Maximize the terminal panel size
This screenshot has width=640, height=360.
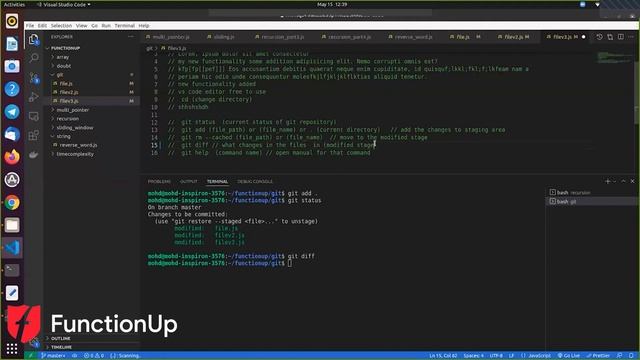tap(623, 181)
